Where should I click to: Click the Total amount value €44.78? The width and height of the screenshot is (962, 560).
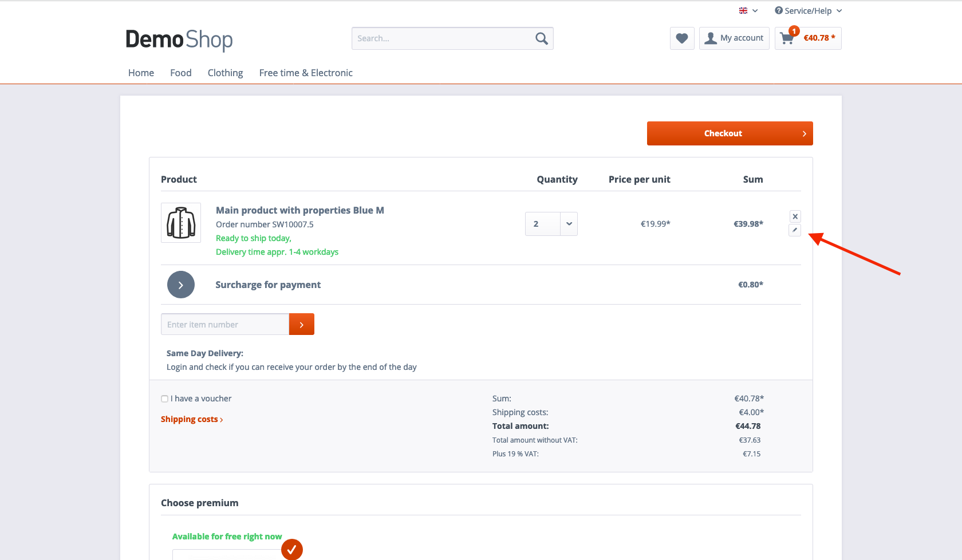(x=748, y=426)
